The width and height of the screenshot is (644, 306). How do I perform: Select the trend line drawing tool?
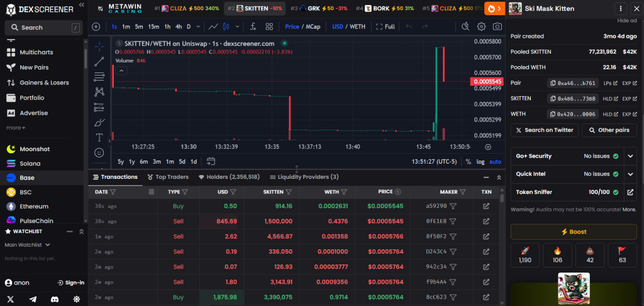click(x=99, y=61)
